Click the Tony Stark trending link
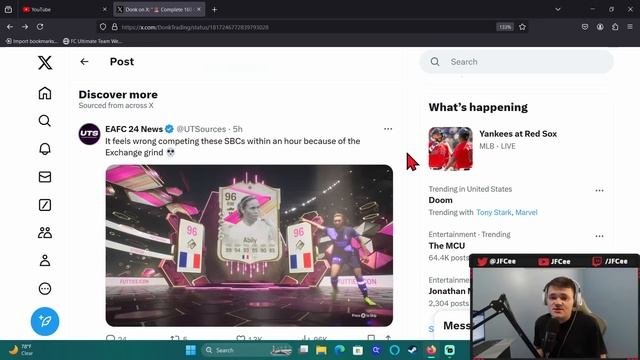The width and height of the screenshot is (640, 360). pyautogui.click(x=493, y=212)
